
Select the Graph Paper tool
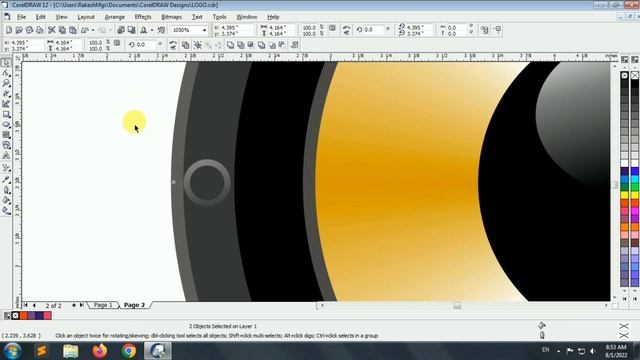click(x=6, y=135)
